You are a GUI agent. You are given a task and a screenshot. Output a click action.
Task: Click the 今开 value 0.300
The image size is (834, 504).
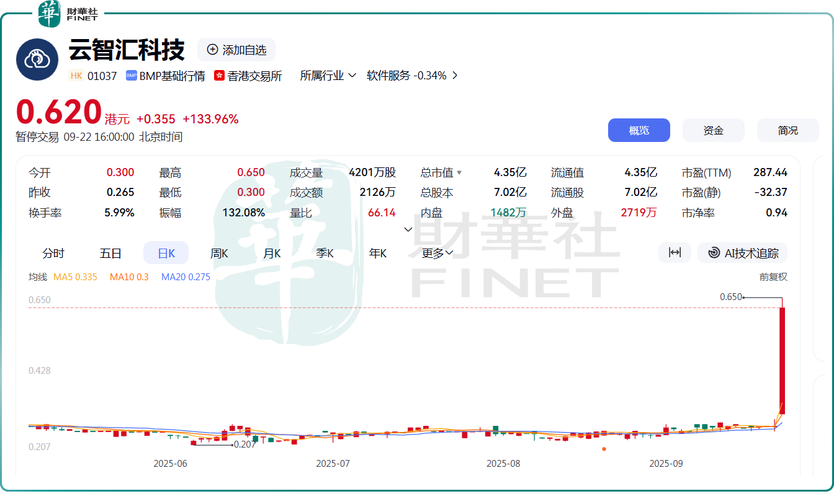[x=120, y=173]
